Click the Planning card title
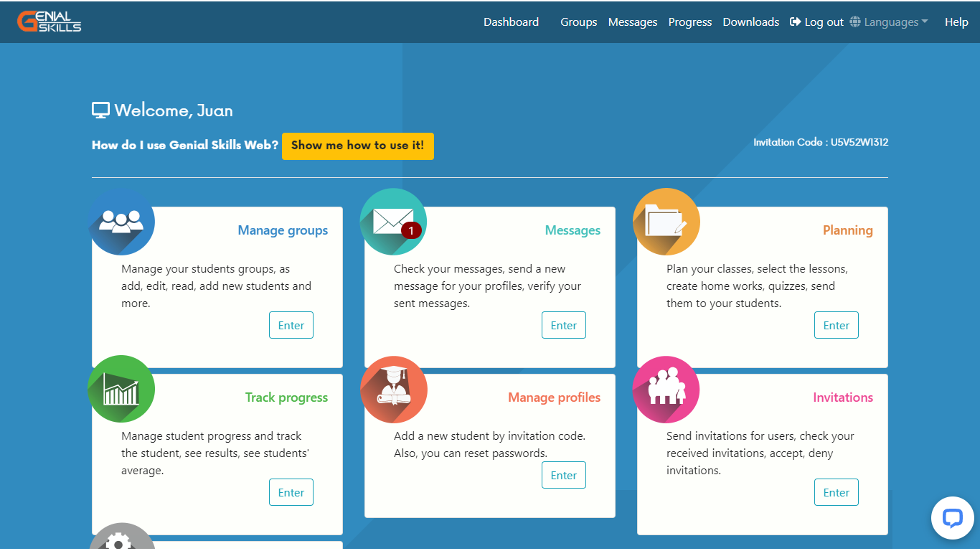 point(848,230)
